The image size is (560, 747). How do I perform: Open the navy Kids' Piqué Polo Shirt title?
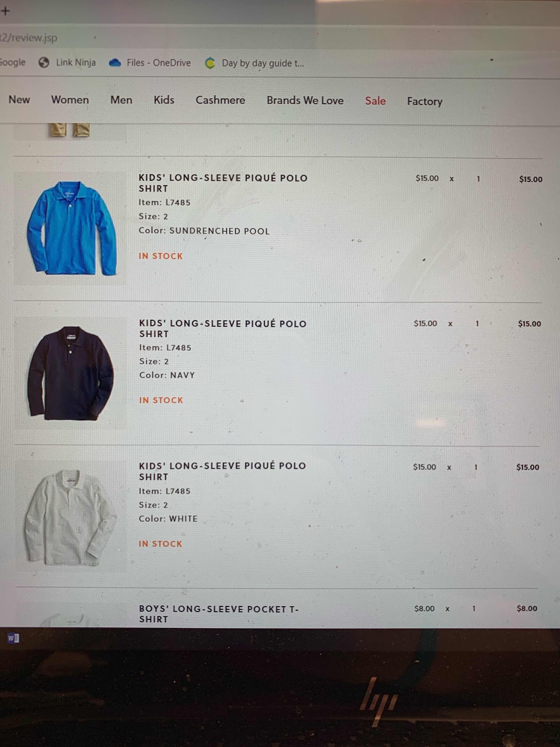pyautogui.click(x=223, y=328)
